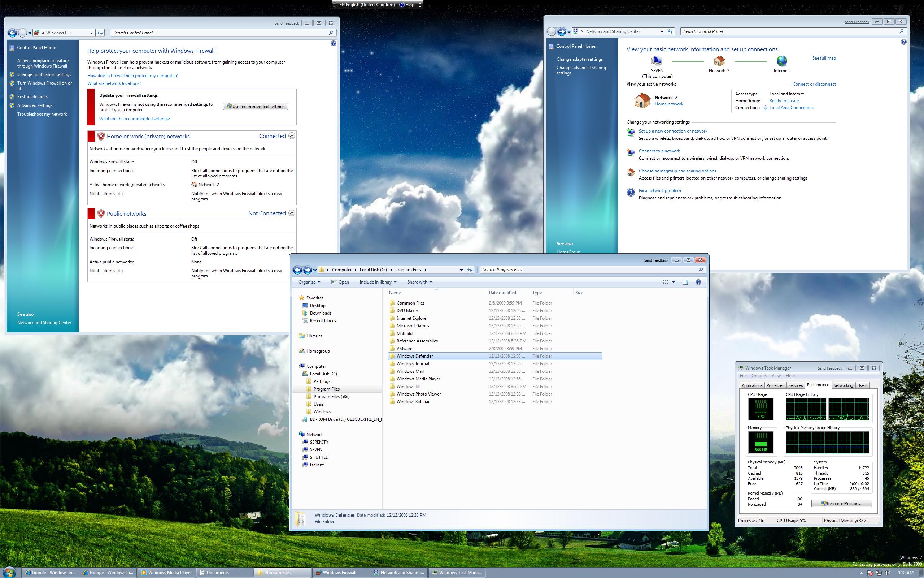Open Include in library dropdown

pos(378,282)
